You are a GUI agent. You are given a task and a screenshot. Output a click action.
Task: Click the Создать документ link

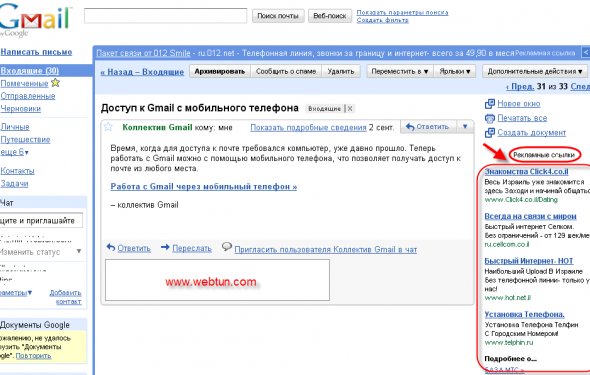[532, 132]
